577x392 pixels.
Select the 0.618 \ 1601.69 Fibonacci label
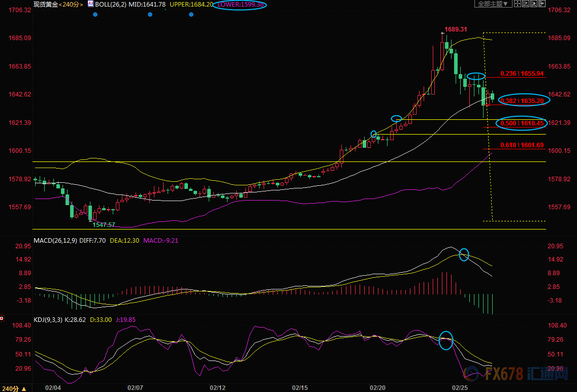(x=522, y=145)
